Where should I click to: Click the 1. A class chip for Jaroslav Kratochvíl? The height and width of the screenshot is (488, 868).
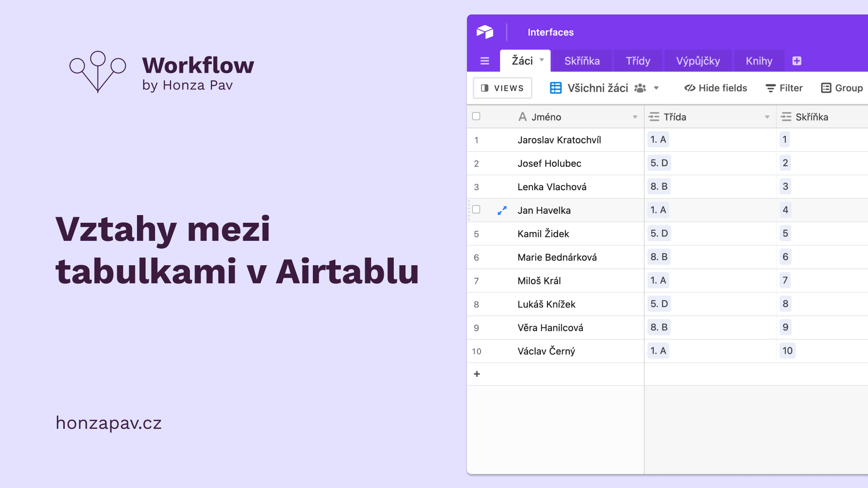pos(658,140)
